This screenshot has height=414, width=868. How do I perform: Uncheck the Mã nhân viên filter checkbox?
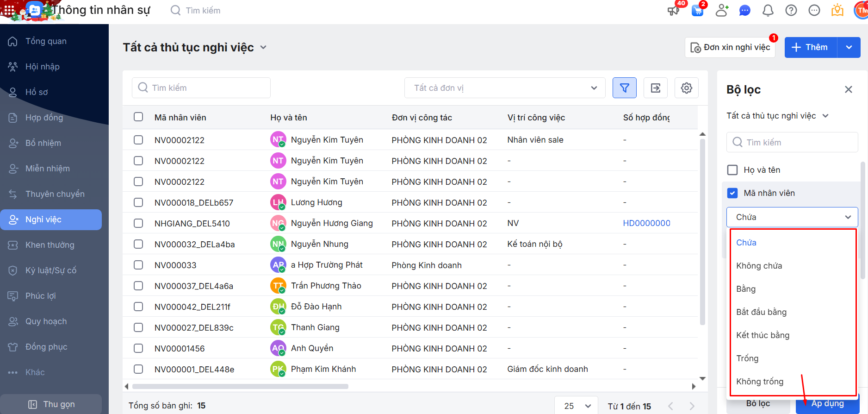[732, 193]
